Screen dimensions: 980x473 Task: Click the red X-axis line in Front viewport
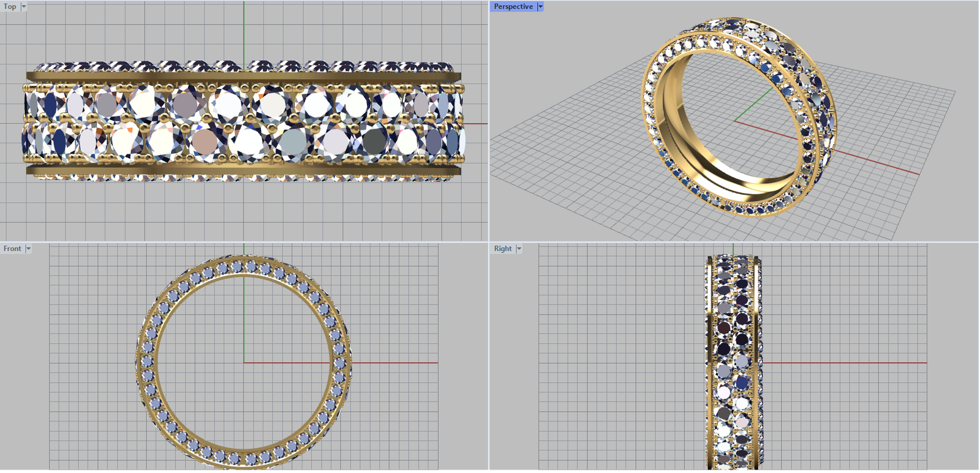coord(398,363)
